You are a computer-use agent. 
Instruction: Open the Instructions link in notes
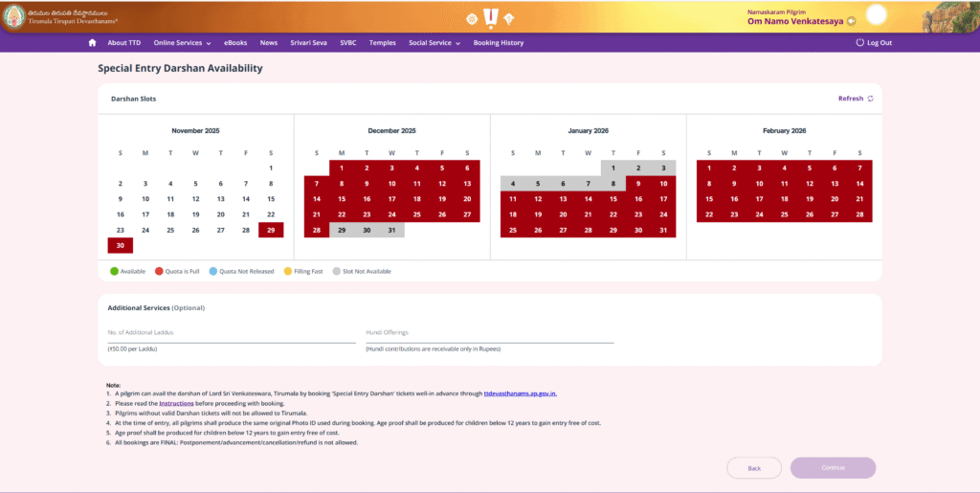pos(176,404)
